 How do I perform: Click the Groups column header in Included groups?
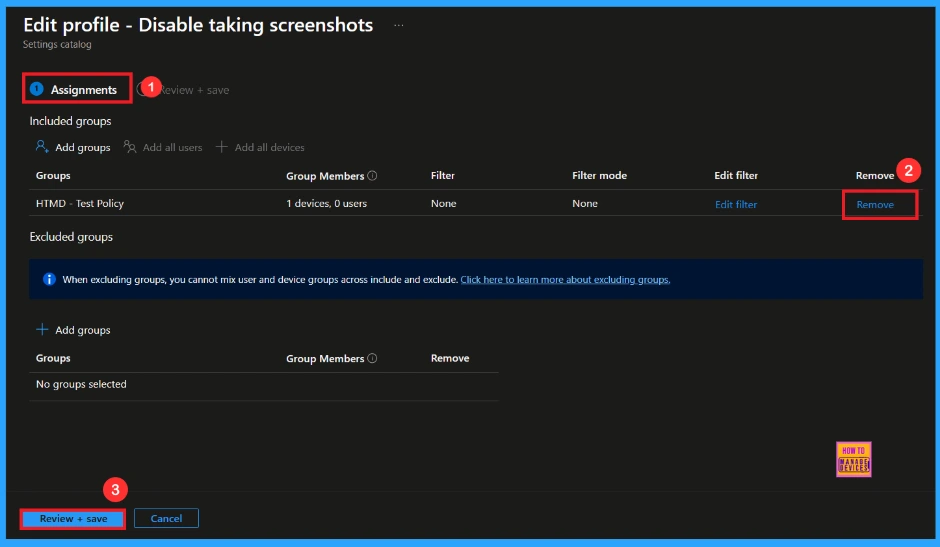[x=53, y=175]
